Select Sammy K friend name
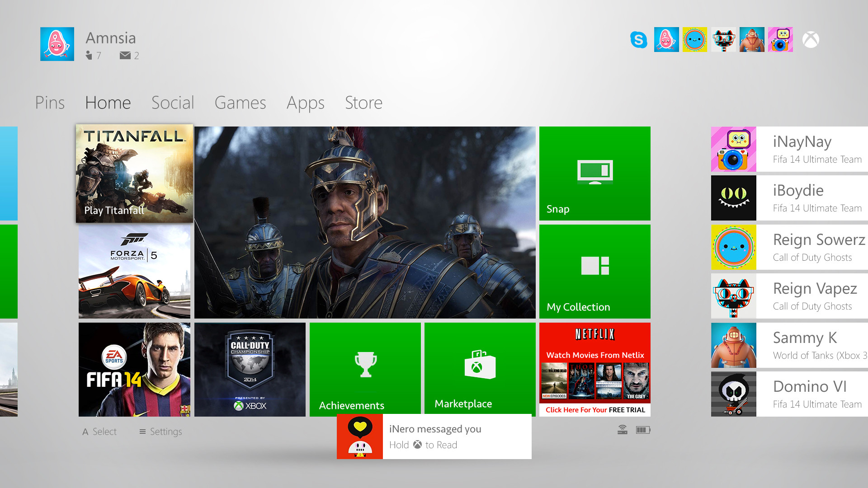The width and height of the screenshot is (868, 488). [805, 338]
